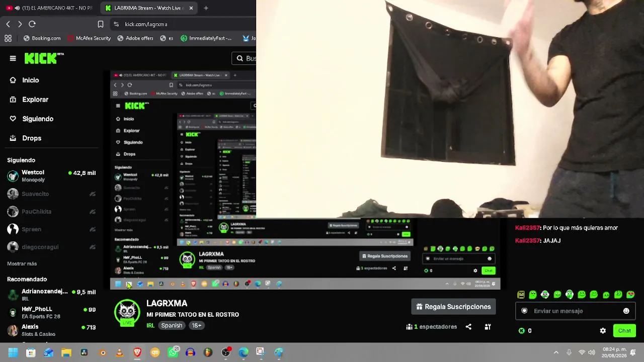Insert the first yellow angry emote
This screenshot has width=644, height=362.
tap(521, 295)
